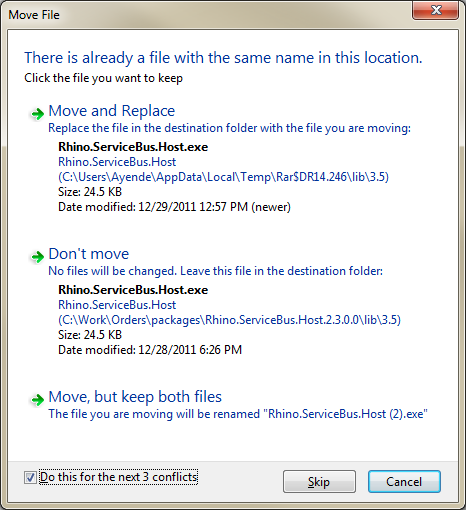Image resolution: width=466 pixels, height=510 pixels.
Task: Click the green arrow beside Don't move
Action: [x=37, y=257]
